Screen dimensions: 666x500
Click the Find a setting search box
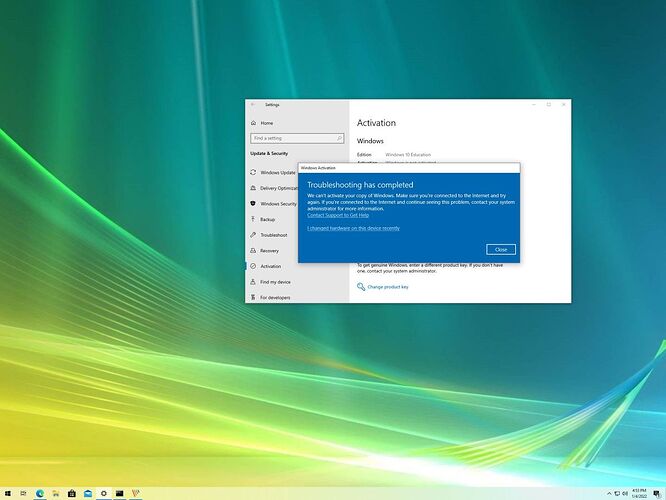[x=297, y=138]
